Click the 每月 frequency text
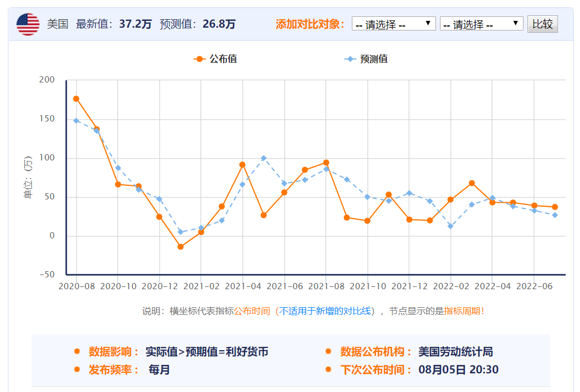Image resolution: width=580 pixels, height=392 pixels. [x=159, y=370]
